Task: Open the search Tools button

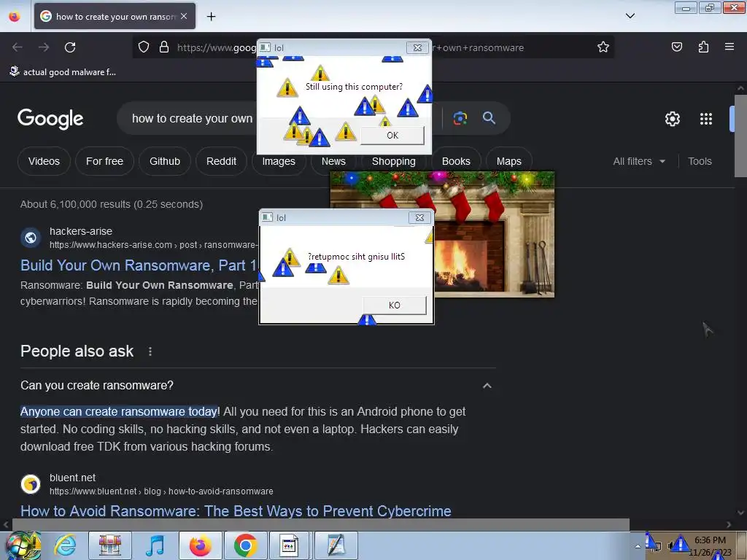Action: tap(700, 161)
